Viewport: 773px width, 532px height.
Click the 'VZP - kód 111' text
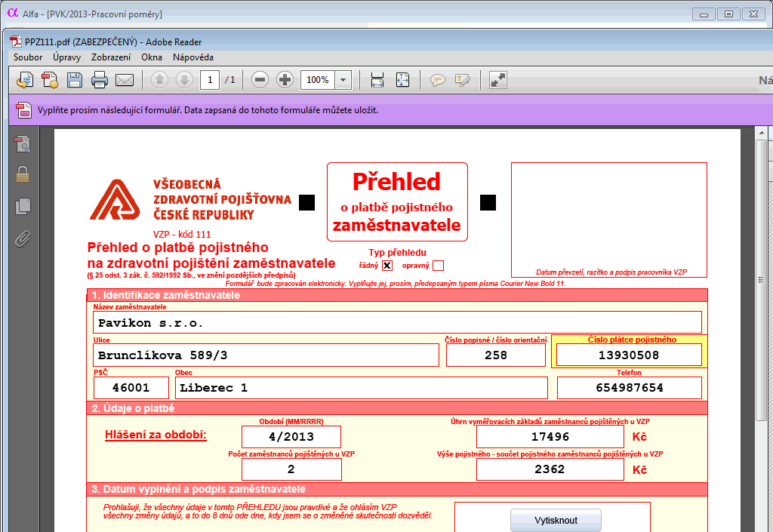182,235
